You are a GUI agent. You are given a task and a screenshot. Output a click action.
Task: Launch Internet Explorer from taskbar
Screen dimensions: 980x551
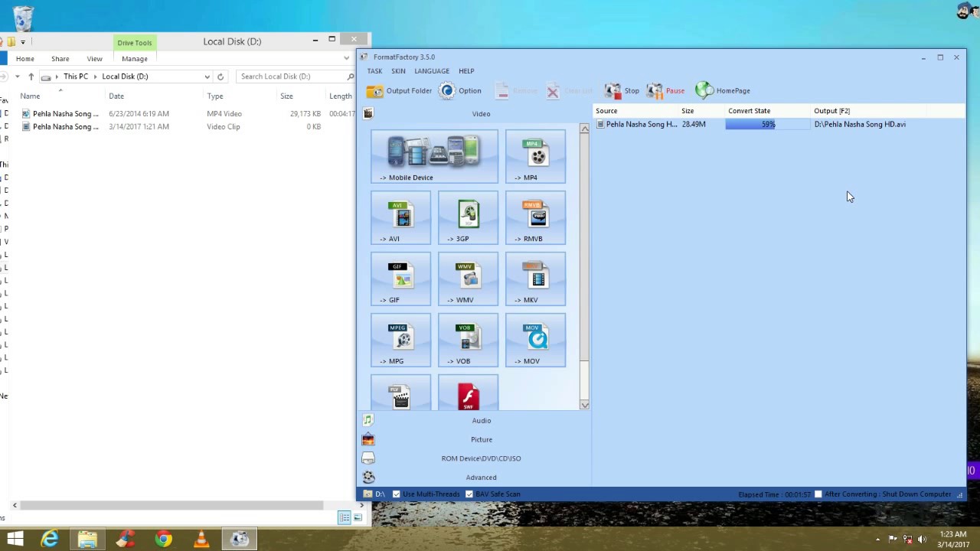coord(50,539)
